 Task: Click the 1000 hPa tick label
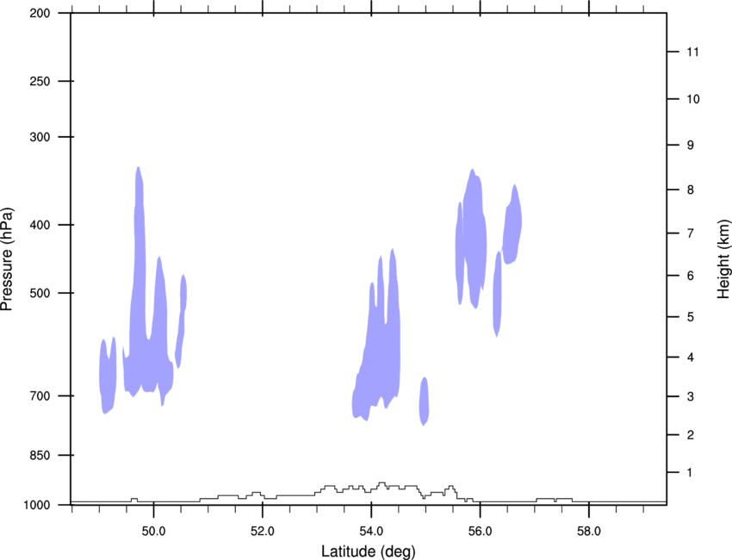pyautogui.click(x=37, y=505)
